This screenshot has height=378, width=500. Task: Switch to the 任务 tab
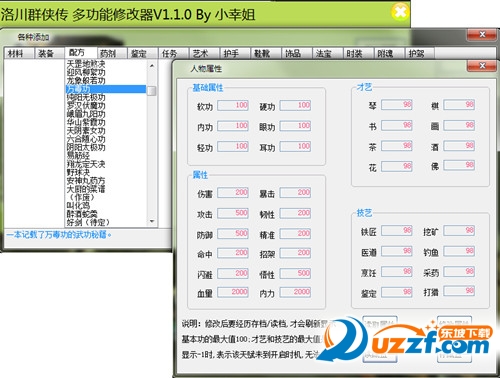[x=173, y=53]
